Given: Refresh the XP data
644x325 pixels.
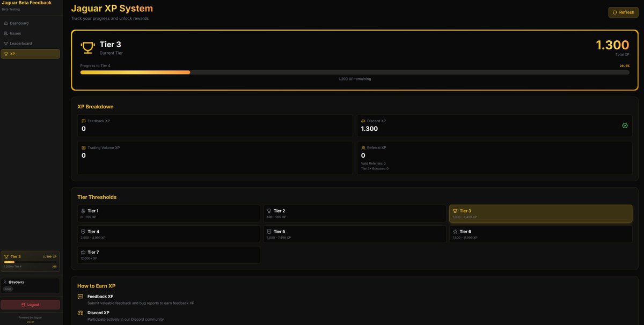Looking at the screenshot, I should click(623, 12).
